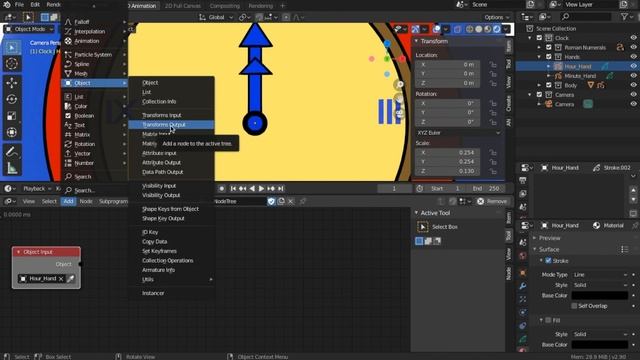
Task: Toggle the Hands collection checkbox
Action: click(x=549, y=57)
